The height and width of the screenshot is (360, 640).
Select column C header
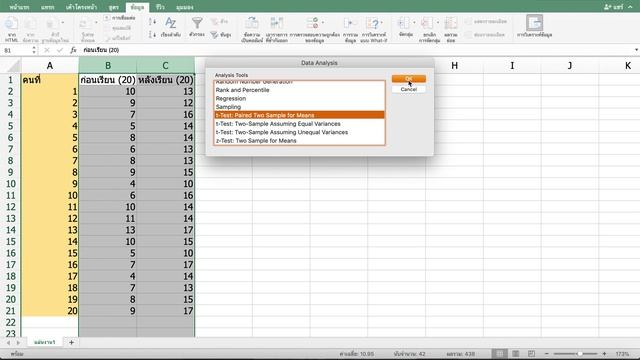tap(165, 65)
